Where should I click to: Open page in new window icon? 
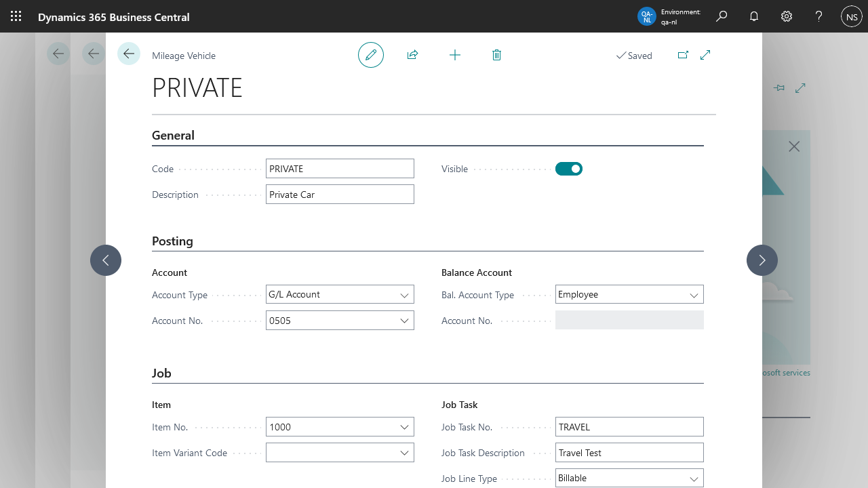[683, 55]
